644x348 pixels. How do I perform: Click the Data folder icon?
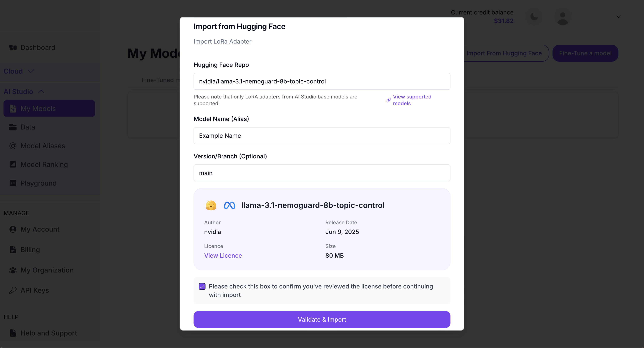tap(13, 127)
